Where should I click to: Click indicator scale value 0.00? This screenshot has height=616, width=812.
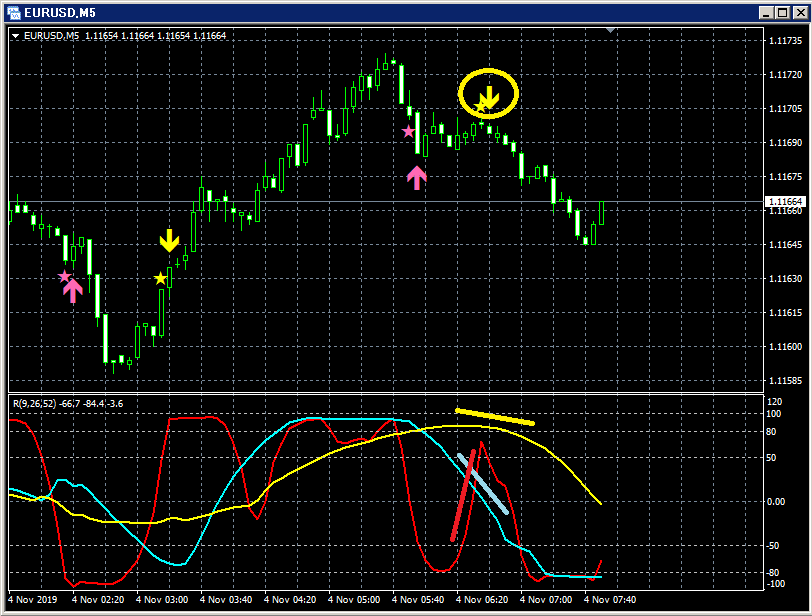(776, 502)
